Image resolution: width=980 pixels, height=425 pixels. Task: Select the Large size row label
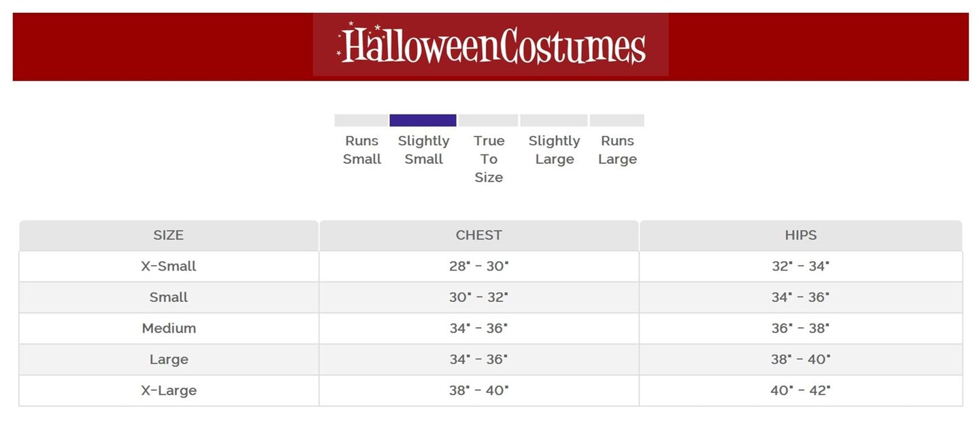168,360
